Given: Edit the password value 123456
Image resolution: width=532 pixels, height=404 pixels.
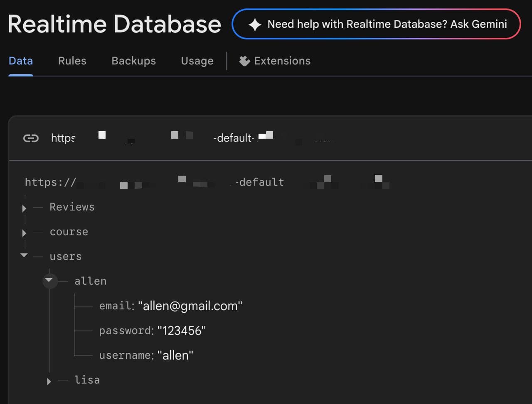Looking at the screenshot, I should [182, 331].
